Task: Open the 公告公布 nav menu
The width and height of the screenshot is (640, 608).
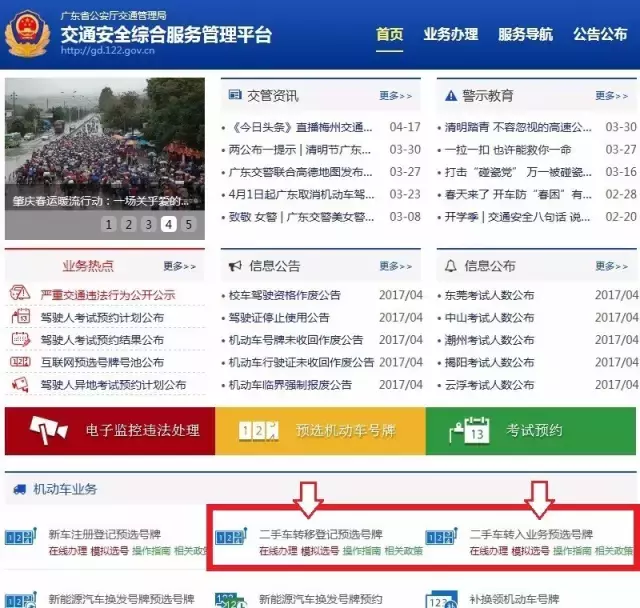Action: (600, 34)
